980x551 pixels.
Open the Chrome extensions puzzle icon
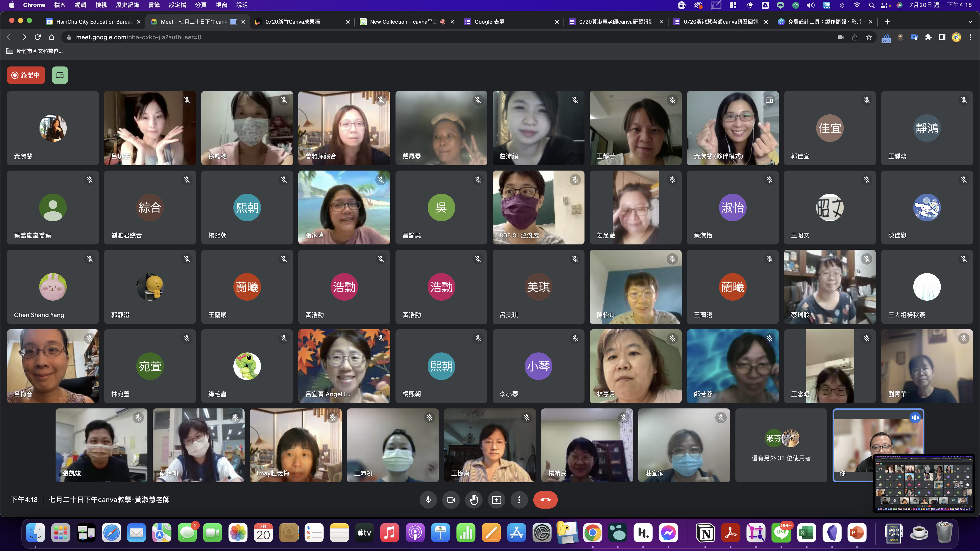coord(928,37)
